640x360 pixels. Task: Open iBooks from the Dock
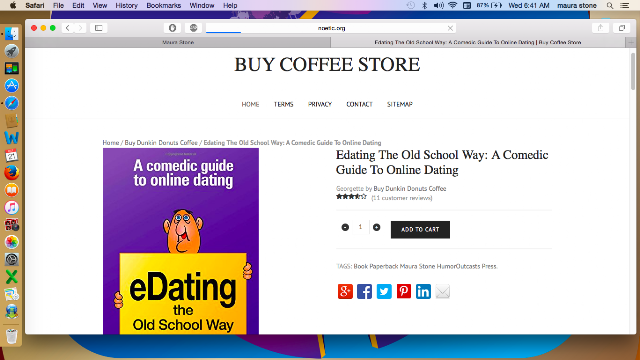[x=12, y=190]
